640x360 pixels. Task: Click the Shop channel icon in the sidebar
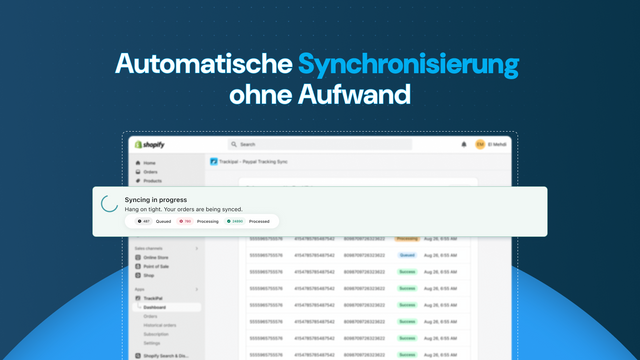coord(138,276)
